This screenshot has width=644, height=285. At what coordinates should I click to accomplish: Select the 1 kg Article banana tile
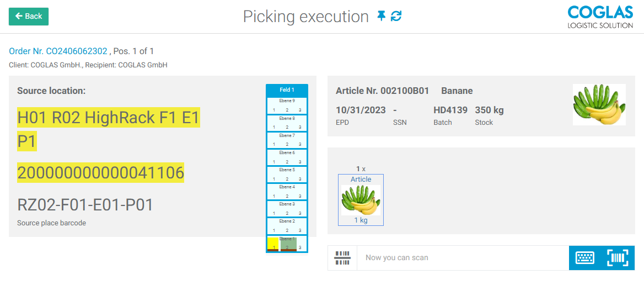361,199
